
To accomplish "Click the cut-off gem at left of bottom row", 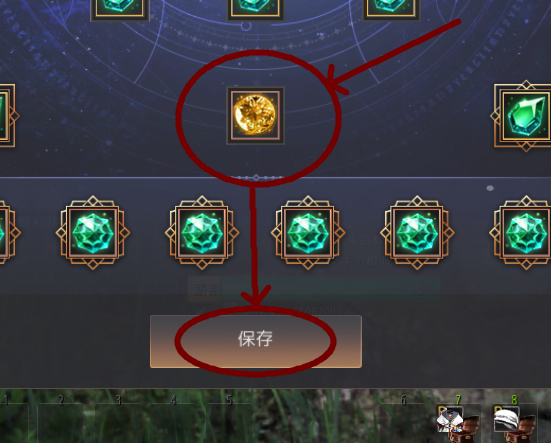I will (9, 233).
